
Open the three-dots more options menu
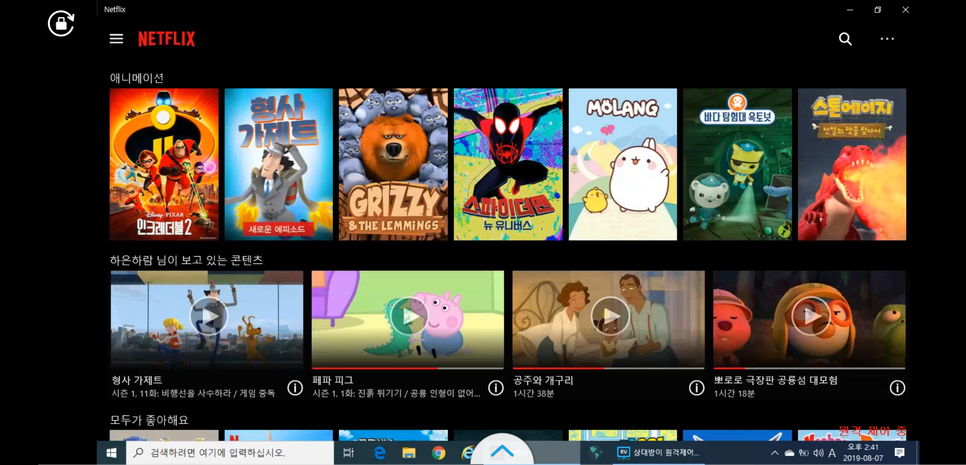click(887, 39)
